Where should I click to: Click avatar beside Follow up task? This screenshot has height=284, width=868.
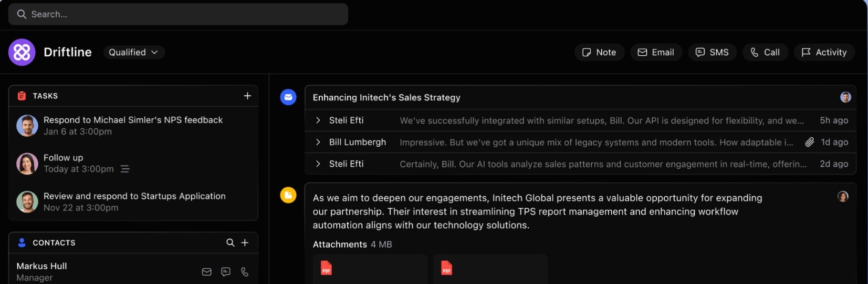point(27,164)
